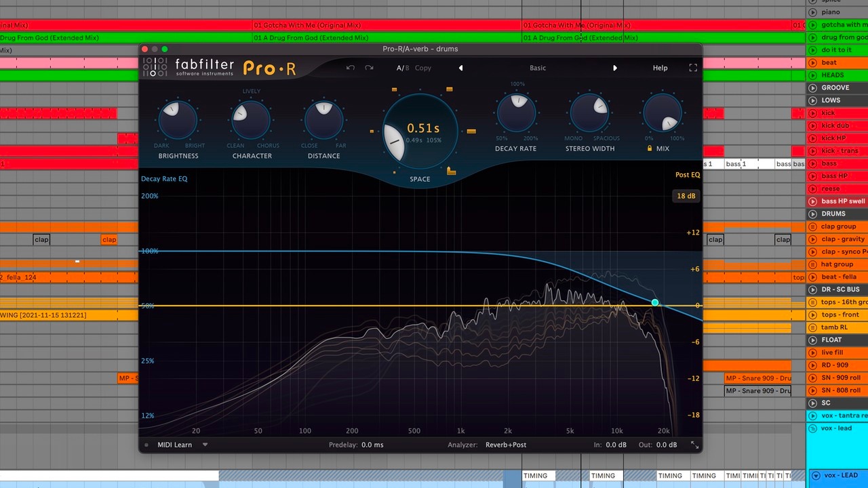Click the Predelay value 0.0 ms

[x=372, y=445]
